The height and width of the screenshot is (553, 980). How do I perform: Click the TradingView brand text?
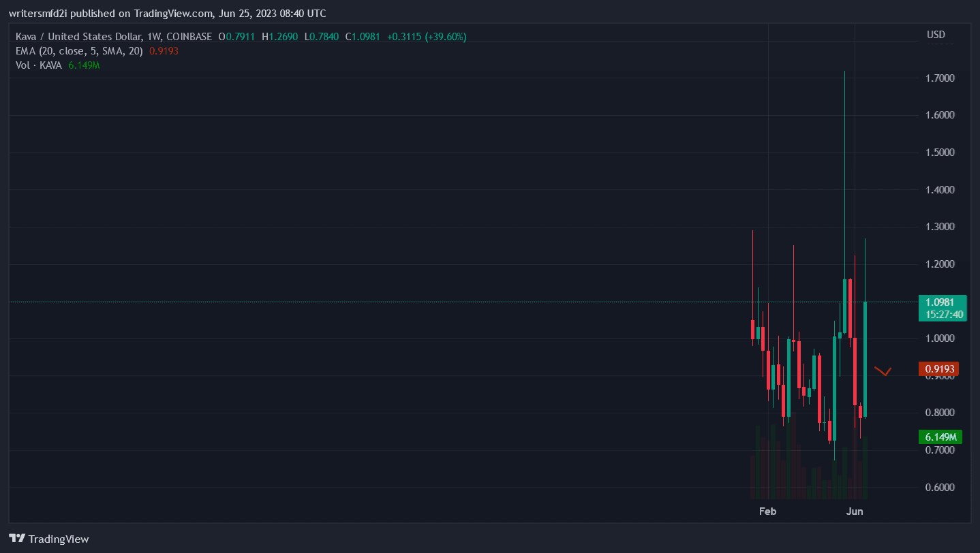point(59,539)
